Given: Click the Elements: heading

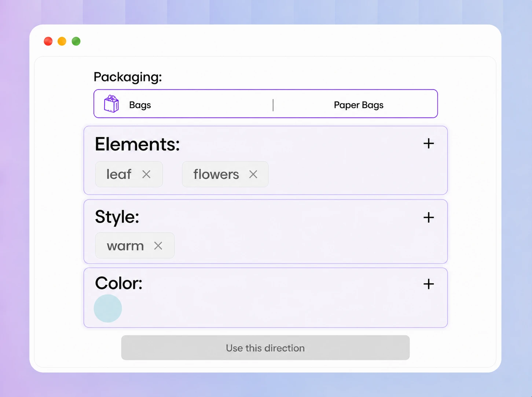Looking at the screenshot, I should [137, 144].
